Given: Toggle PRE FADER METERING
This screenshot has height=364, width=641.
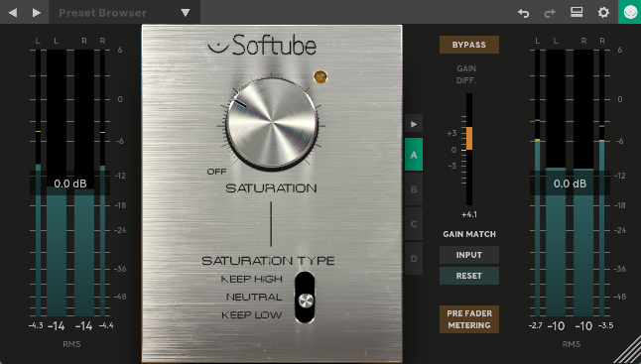Looking at the screenshot, I should click(x=469, y=319).
